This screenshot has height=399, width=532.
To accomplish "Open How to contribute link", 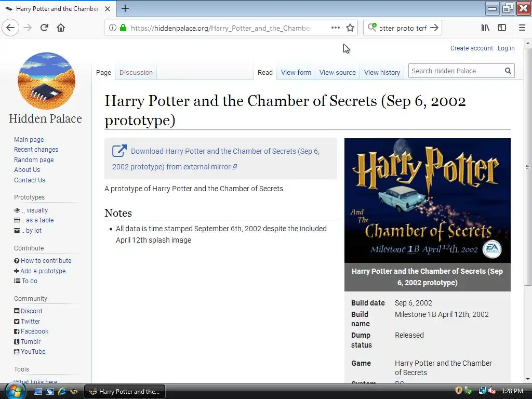I will tap(46, 261).
